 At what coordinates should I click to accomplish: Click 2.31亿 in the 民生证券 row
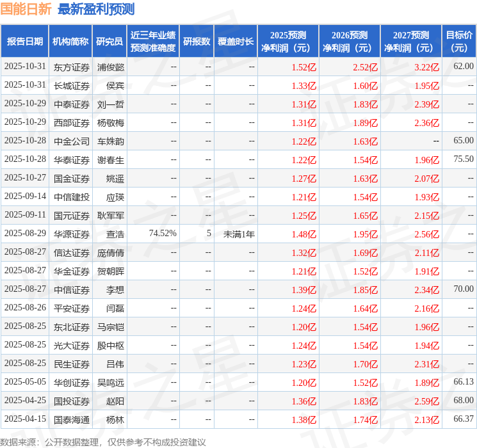point(426,364)
